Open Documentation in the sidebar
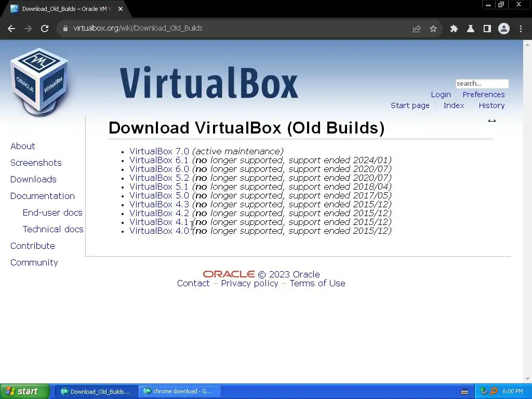Image resolution: width=532 pixels, height=399 pixels. pyautogui.click(x=43, y=196)
